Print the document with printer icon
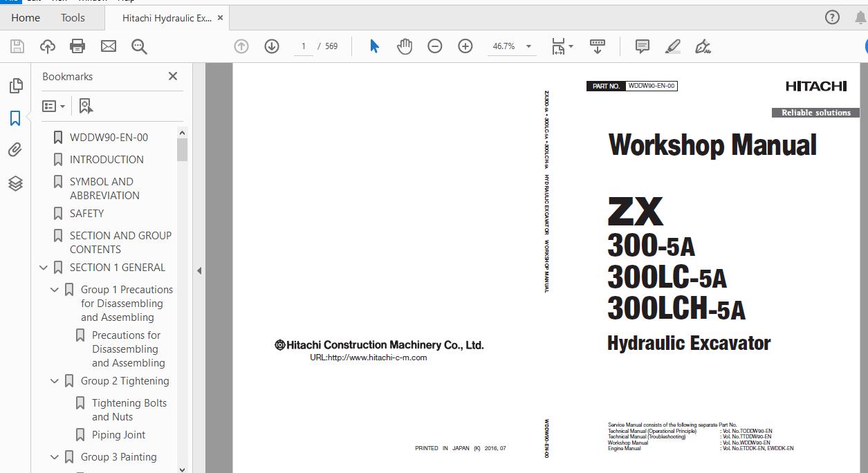868x473 pixels. [x=77, y=46]
